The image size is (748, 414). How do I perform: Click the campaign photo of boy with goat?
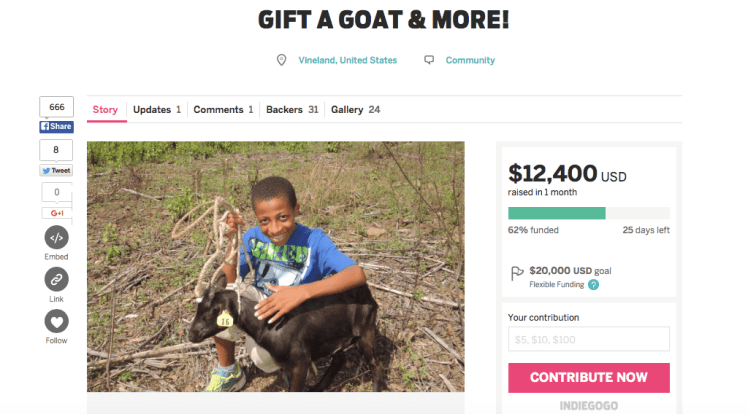pos(275,266)
